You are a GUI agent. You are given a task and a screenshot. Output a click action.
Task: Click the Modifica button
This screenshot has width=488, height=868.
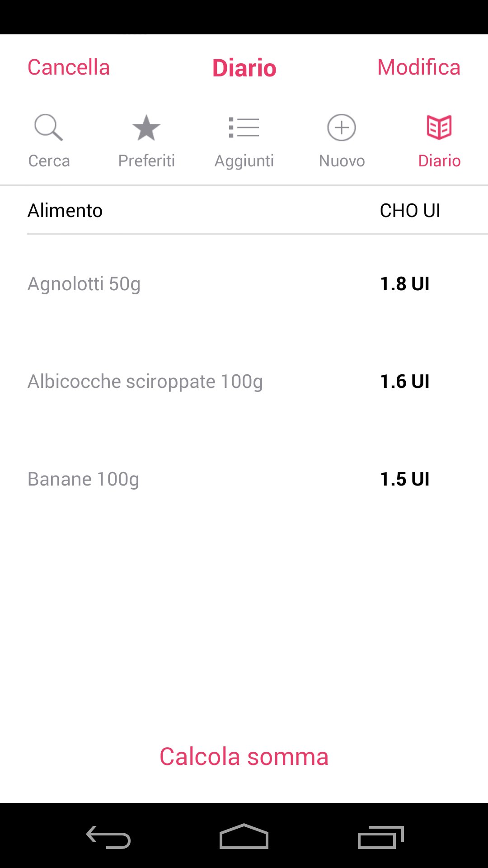[x=419, y=67]
